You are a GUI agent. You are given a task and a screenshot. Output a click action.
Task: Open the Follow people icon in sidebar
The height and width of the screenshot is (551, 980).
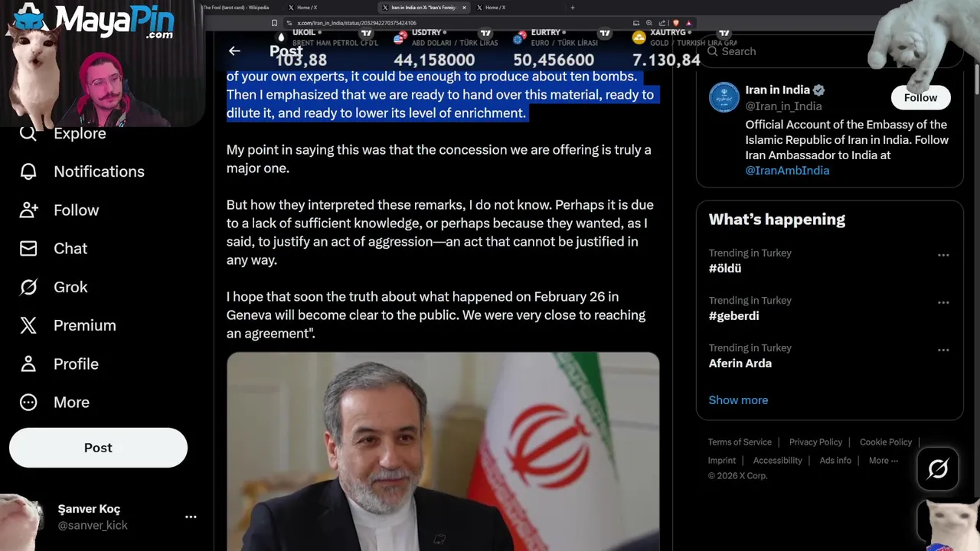click(x=28, y=210)
